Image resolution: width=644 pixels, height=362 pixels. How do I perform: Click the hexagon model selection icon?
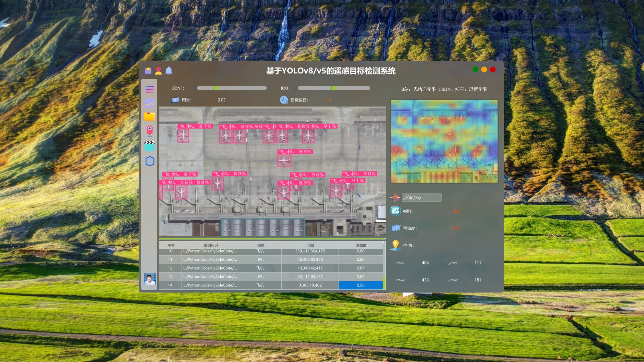[x=150, y=161]
